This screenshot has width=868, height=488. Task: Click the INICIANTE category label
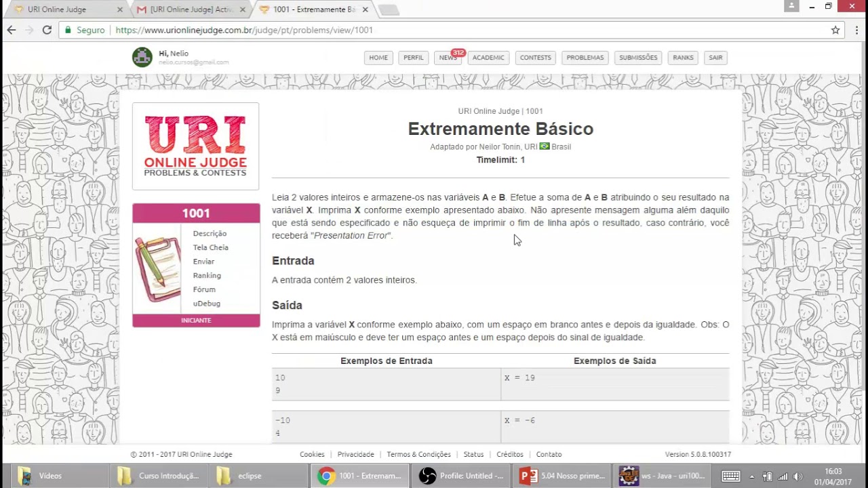pyautogui.click(x=196, y=321)
